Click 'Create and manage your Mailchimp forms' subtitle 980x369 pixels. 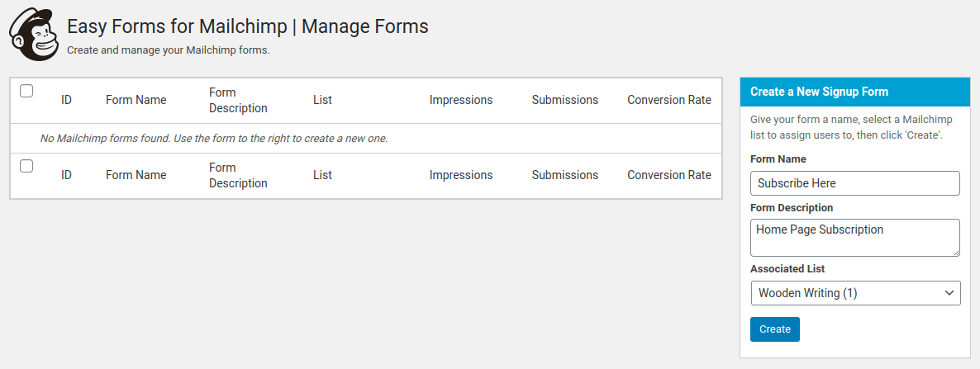click(168, 50)
